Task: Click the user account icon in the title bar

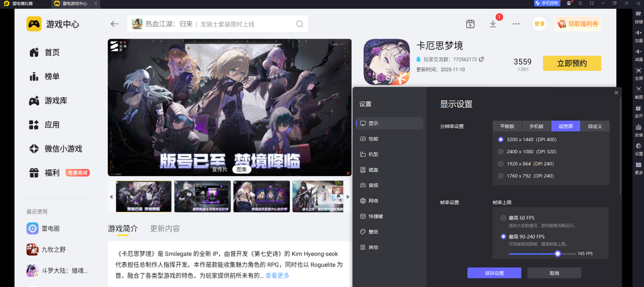Action: [569, 3]
